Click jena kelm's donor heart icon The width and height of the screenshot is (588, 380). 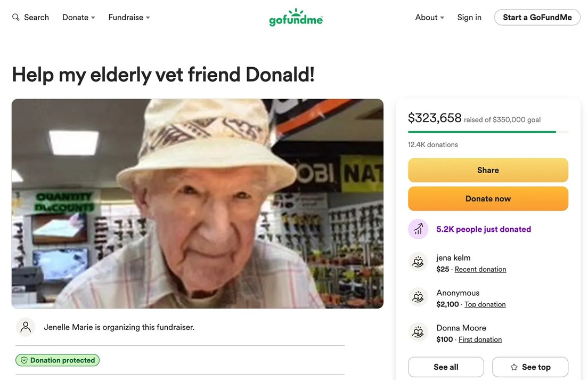(x=418, y=262)
